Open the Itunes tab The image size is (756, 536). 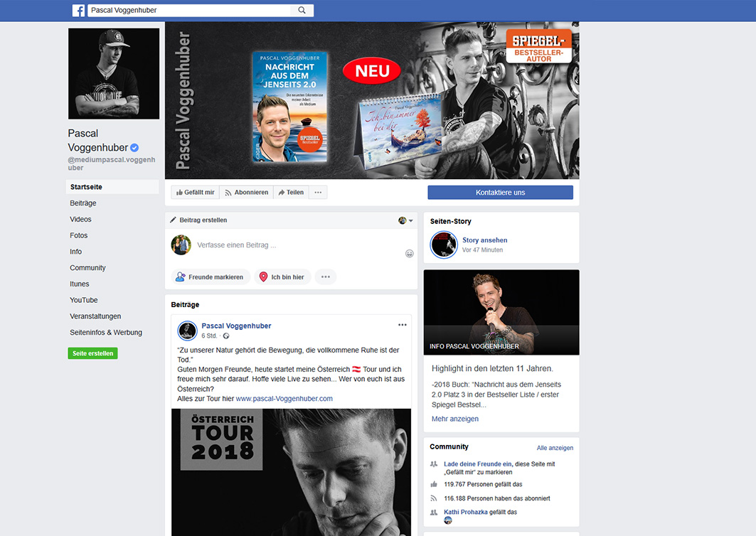(x=80, y=284)
